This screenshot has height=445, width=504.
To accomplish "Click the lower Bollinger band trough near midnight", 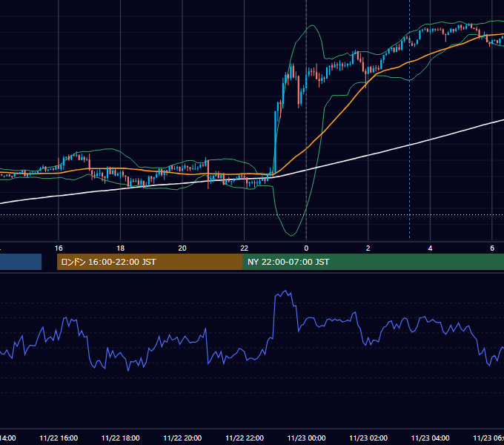I will (x=291, y=235).
